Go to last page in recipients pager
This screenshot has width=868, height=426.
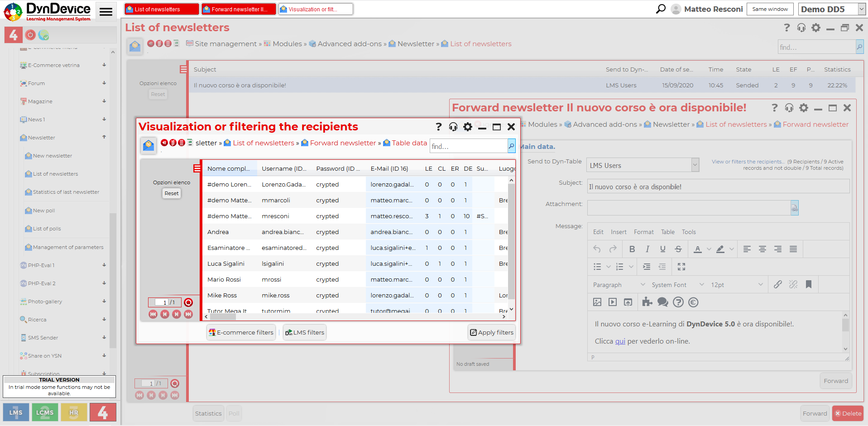(188, 314)
